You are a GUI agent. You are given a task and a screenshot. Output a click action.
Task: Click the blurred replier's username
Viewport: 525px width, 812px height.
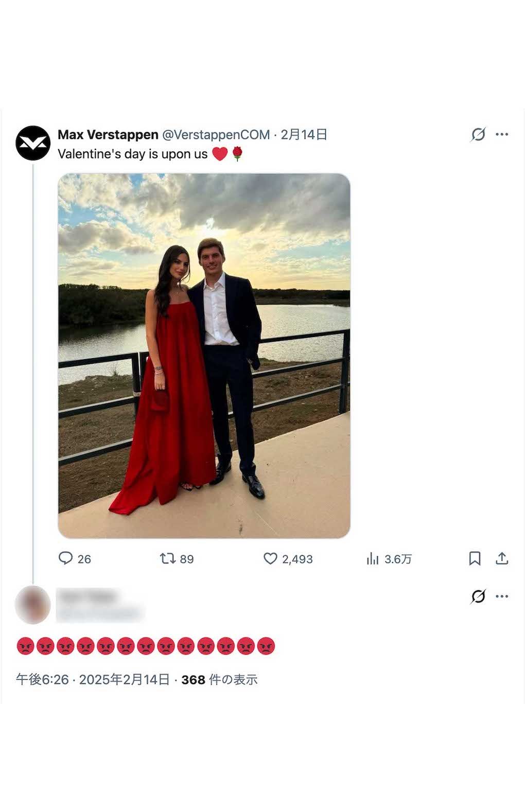(x=87, y=597)
